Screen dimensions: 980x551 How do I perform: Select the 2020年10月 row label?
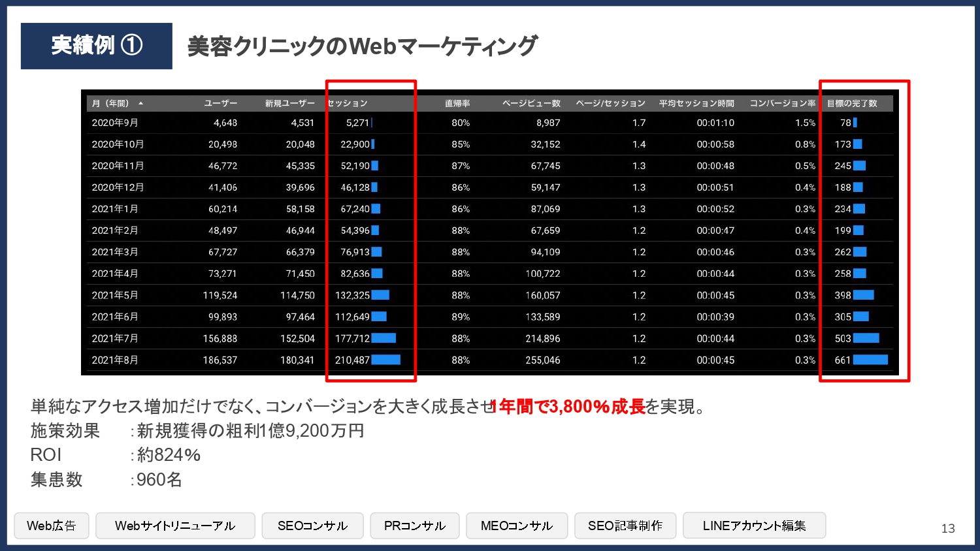click(x=118, y=144)
